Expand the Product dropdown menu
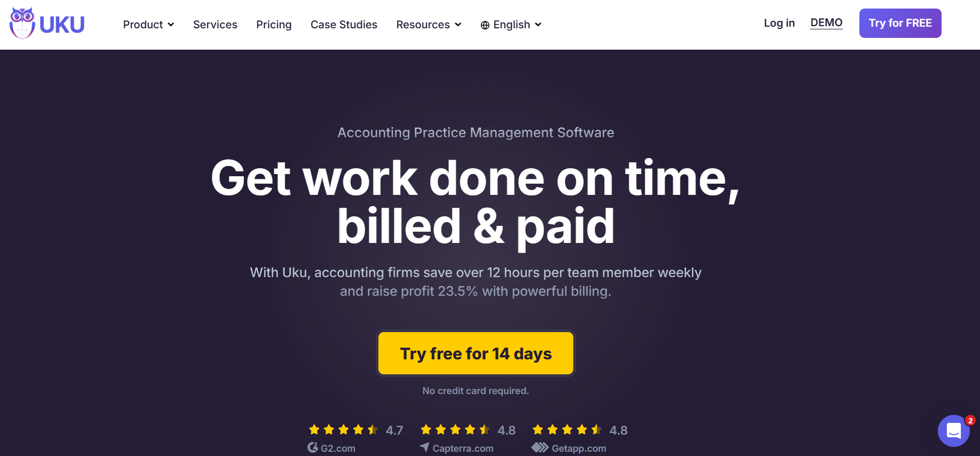 click(148, 25)
